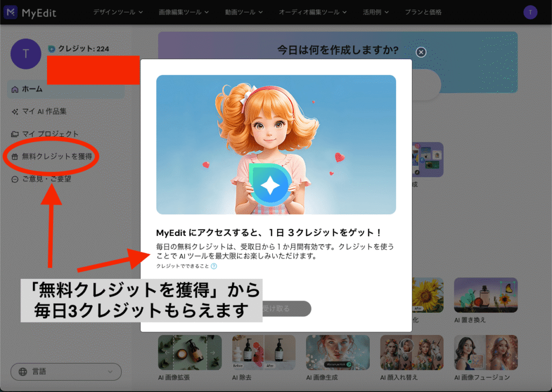Expand the オーディオ編集ツール menu
Screen dimensions: 552x392
pos(313,12)
